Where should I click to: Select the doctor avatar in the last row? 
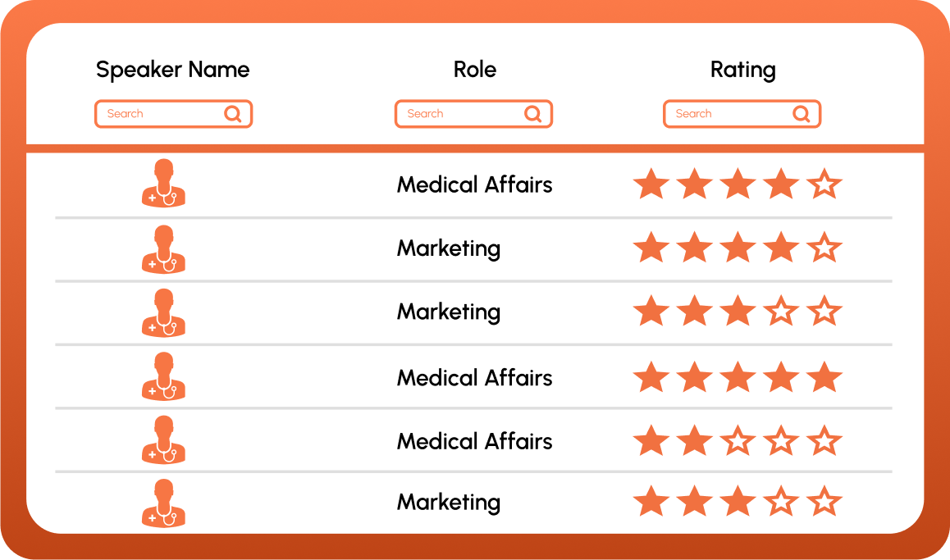[164, 503]
